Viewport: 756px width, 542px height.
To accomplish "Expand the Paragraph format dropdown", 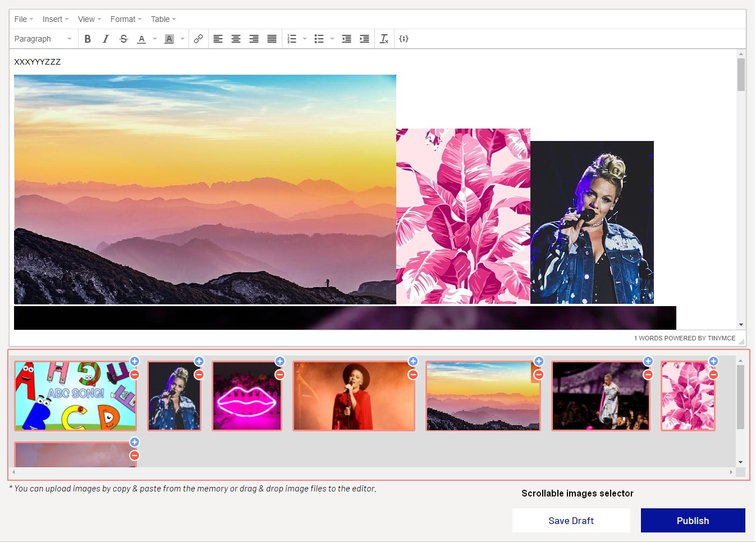I will (43, 39).
